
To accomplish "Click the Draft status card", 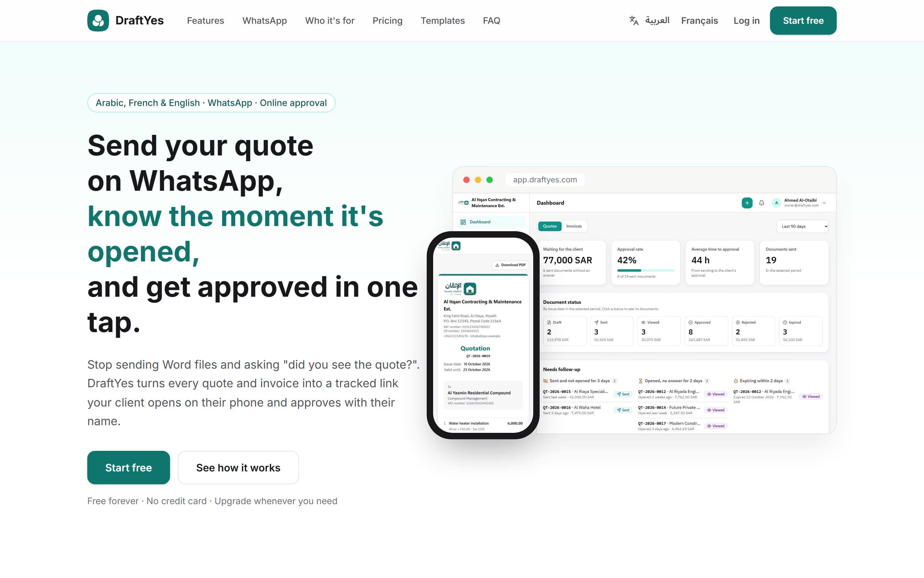I will click(565, 331).
